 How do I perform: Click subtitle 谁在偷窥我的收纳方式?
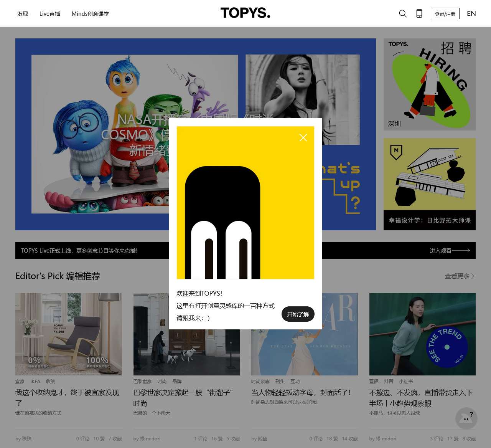point(38,413)
